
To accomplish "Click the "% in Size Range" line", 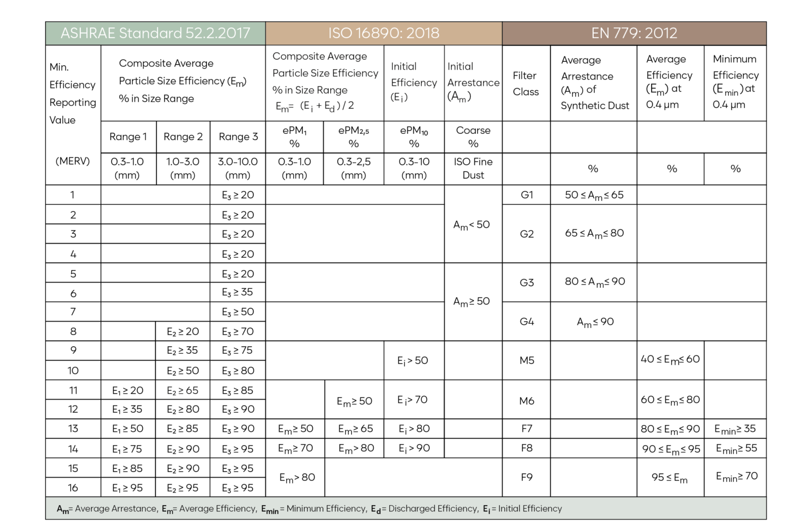I will point(310,90).
